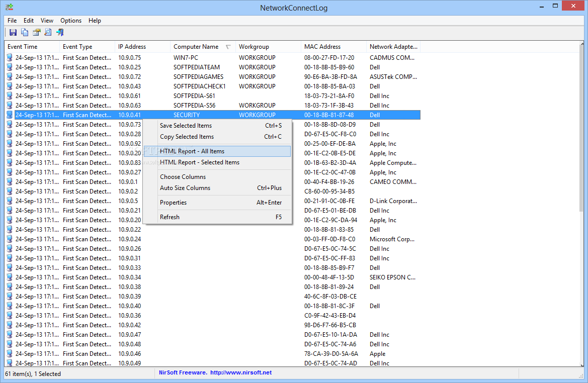Select the SOFTPEDIA-S61 computer name cell
The height and width of the screenshot is (383, 588).
194,96
